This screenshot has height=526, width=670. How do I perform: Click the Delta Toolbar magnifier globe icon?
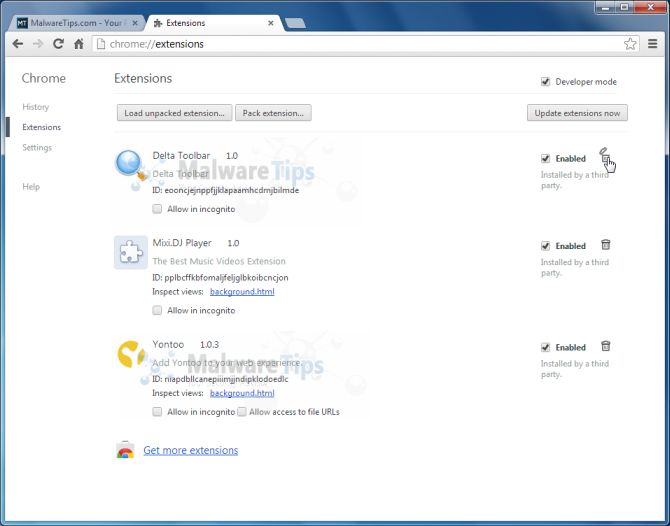(131, 166)
